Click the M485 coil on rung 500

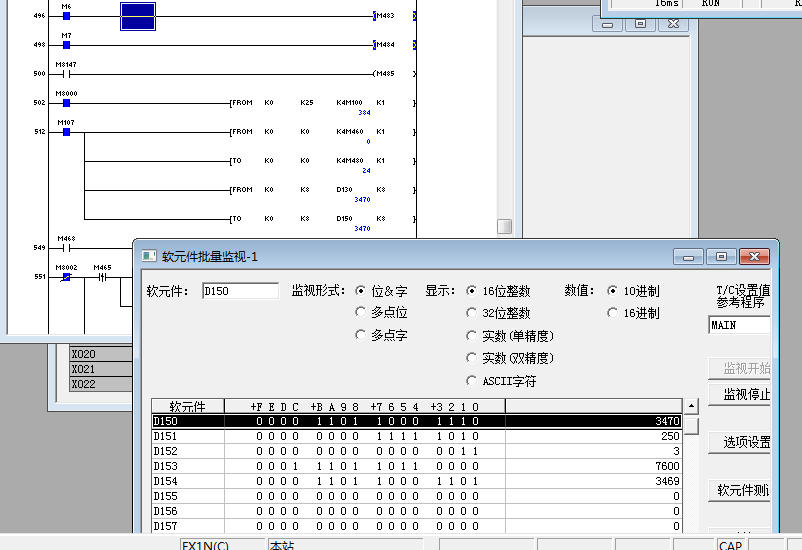point(384,73)
